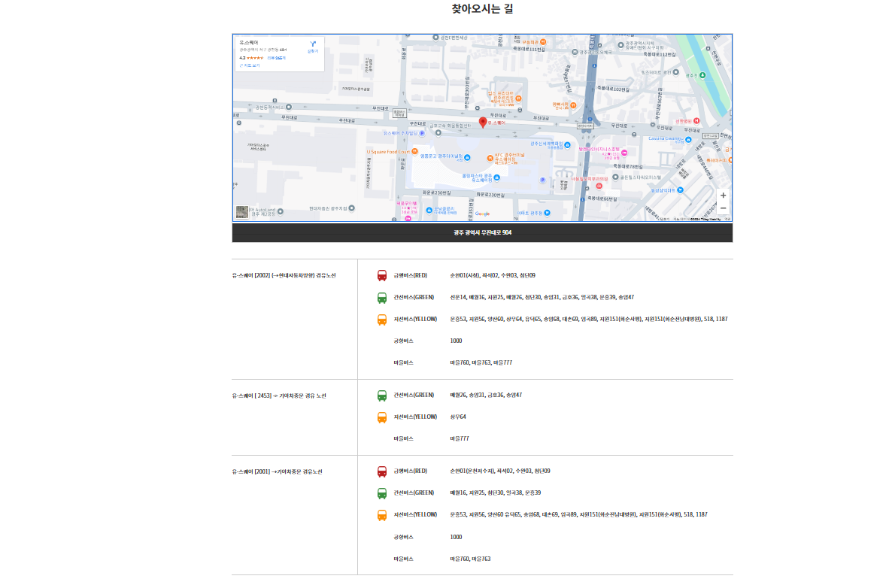The height and width of the screenshot is (588, 892).
Task: Zoom in the map with plus button
Action: pyautogui.click(x=723, y=195)
